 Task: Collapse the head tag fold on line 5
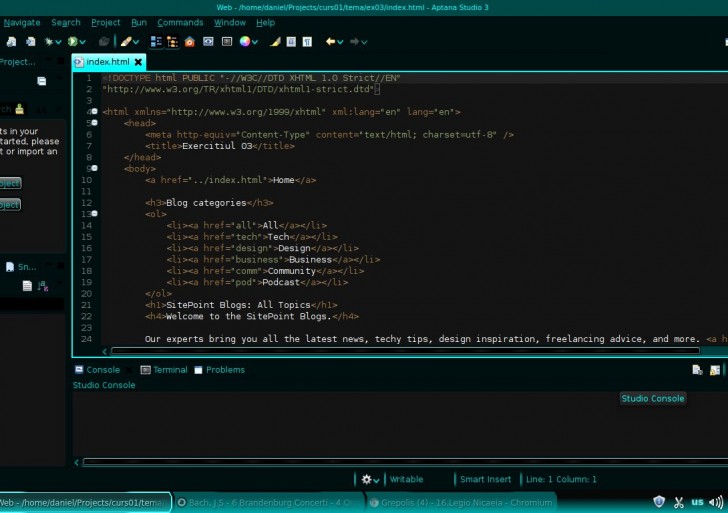click(x=94, y=123)
